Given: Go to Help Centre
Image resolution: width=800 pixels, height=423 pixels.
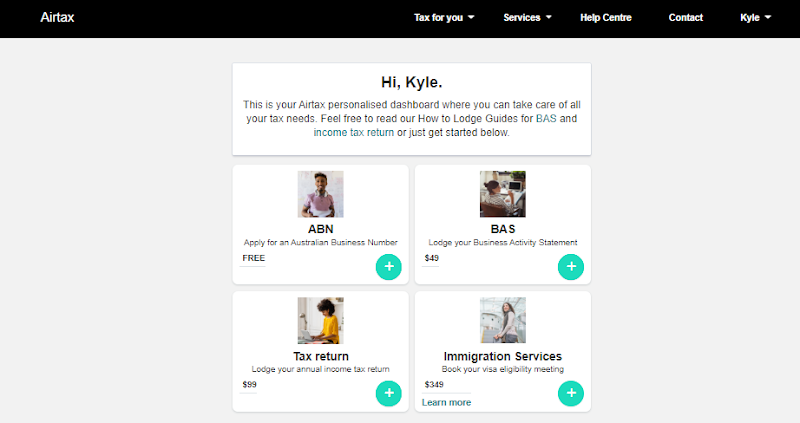Looking at the screenshot, I should pyautogui.click(x=606, y=17).
